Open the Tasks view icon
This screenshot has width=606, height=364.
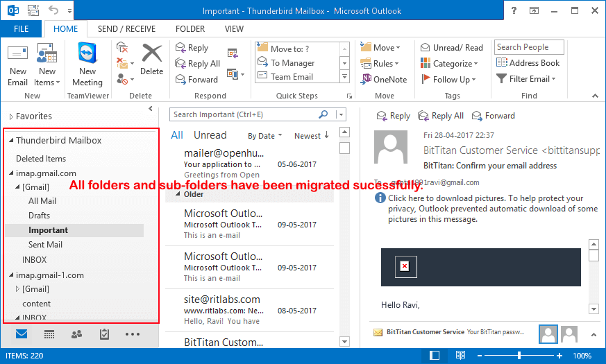click(104, 334)
